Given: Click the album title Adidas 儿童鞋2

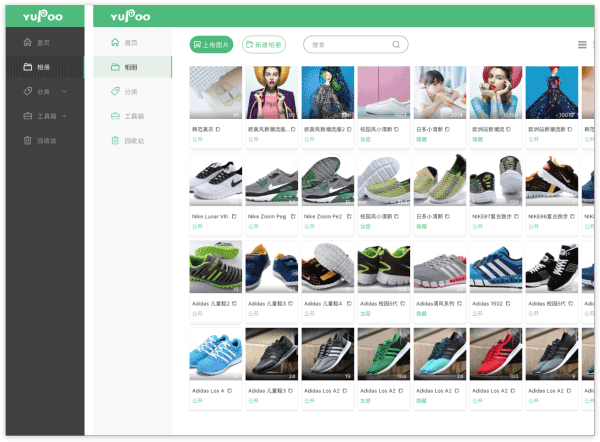Looking at the screenshot, I should tap(211, 303).
